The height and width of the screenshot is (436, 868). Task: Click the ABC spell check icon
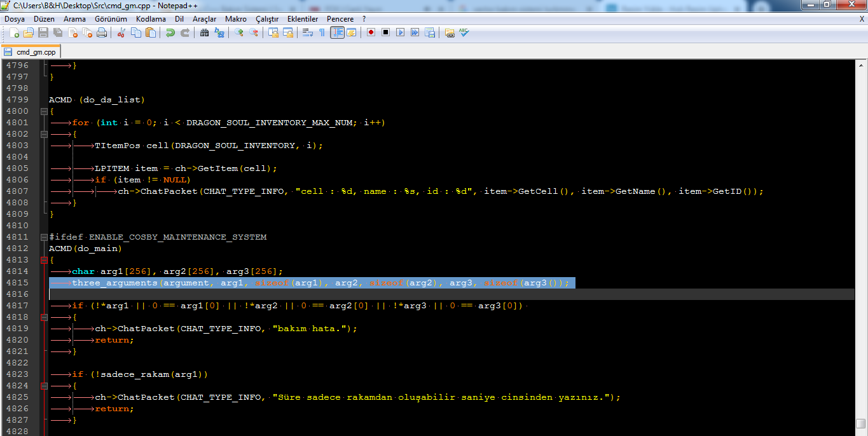464,32
